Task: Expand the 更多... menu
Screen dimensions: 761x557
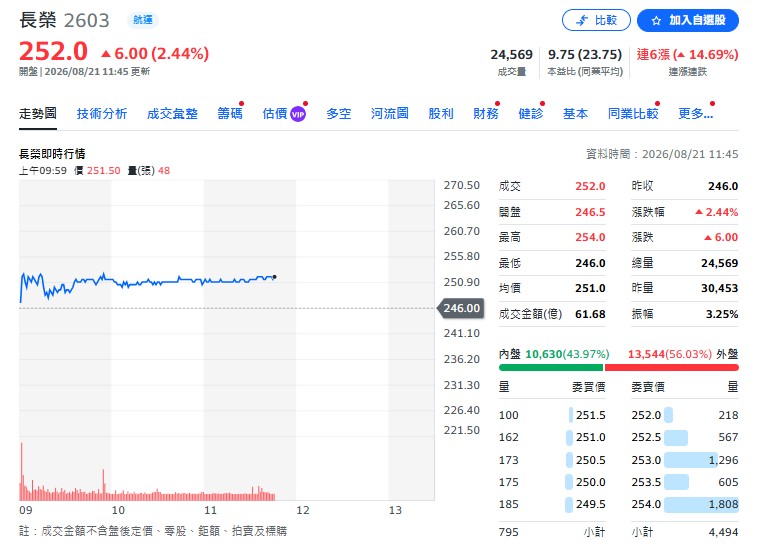Action: tap(695, 114)
